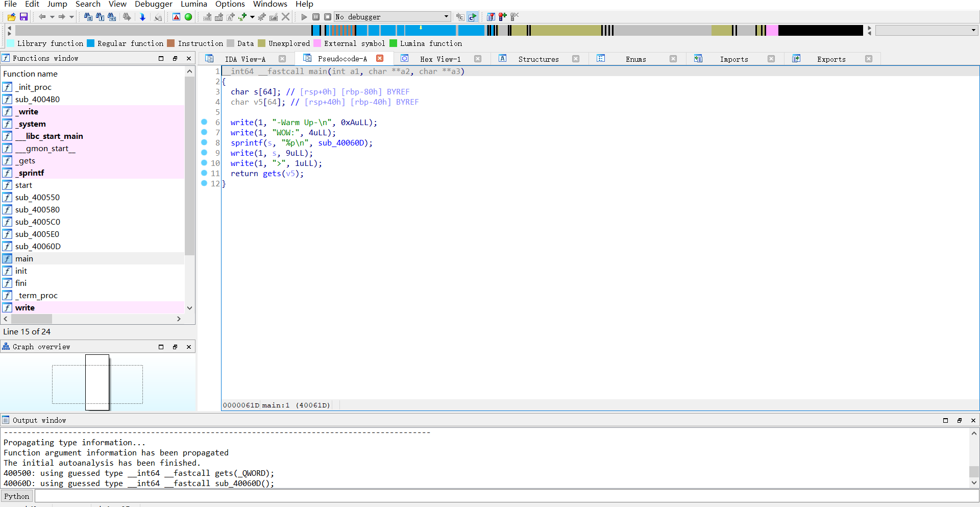The image size is (980, 507).
Task: Open the Debugger menu
Action: (154, 4)
